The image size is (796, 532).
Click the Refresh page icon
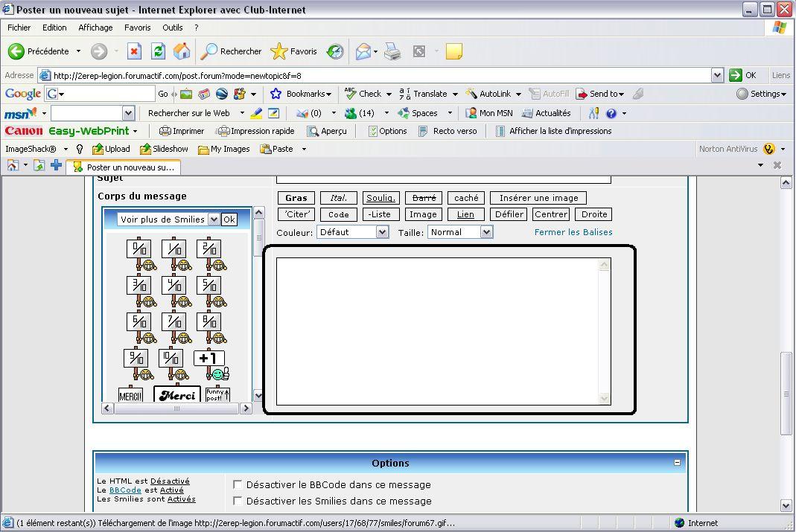158,51
